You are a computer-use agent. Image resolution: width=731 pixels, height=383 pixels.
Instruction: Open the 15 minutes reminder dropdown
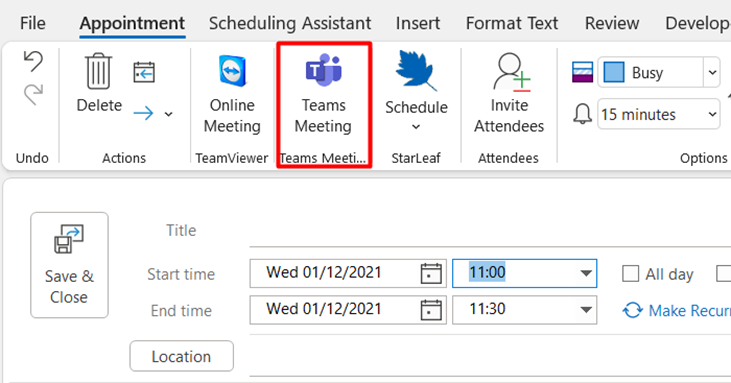click(x=712, y=114)
